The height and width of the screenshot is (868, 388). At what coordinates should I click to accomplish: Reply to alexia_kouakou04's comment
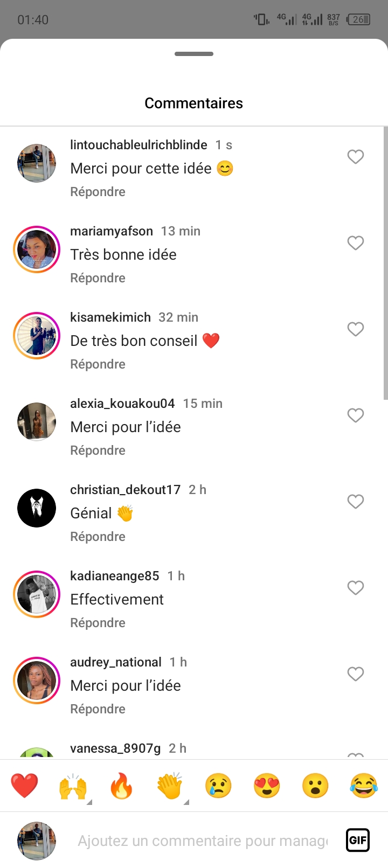(98, 450)
